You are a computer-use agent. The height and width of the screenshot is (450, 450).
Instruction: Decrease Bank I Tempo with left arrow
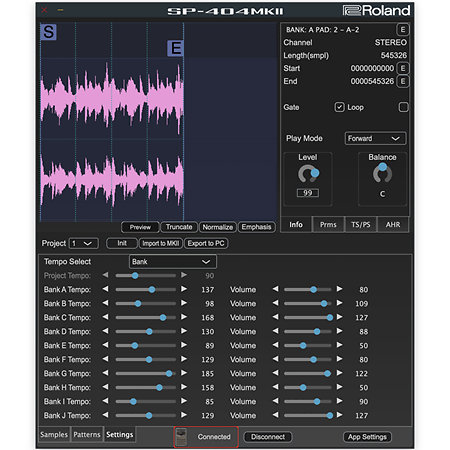tap(105, 401)
